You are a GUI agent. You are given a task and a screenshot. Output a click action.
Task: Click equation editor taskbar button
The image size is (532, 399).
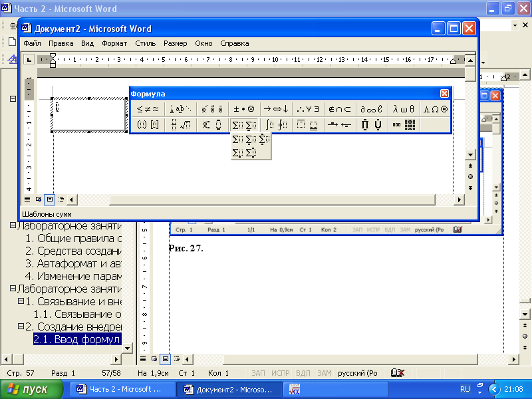(x=336, y=390)
